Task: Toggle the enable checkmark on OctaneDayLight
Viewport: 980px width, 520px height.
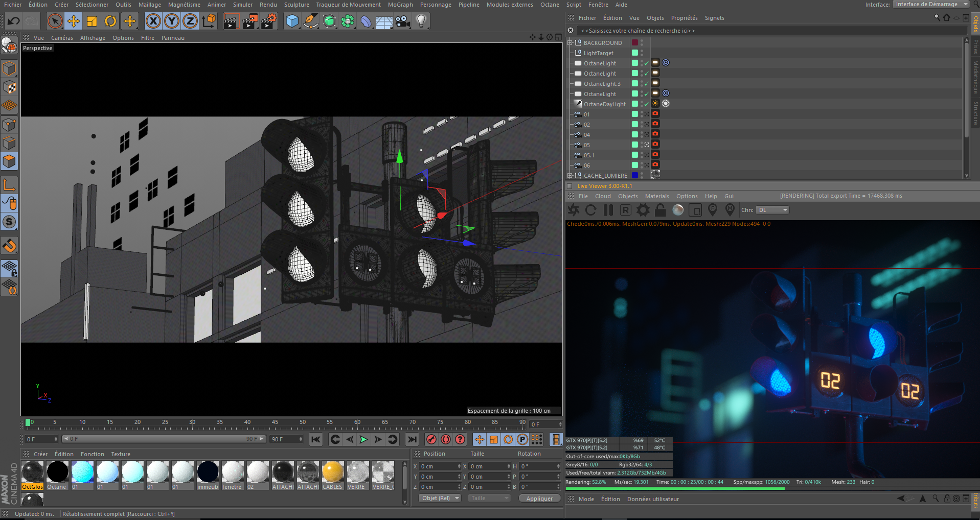Action: (x=646, y=104)
